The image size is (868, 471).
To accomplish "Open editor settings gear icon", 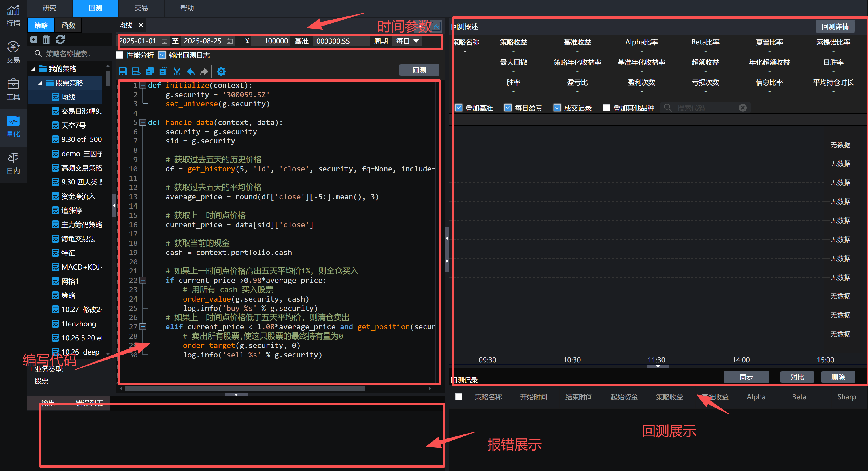I will (221, 71).
